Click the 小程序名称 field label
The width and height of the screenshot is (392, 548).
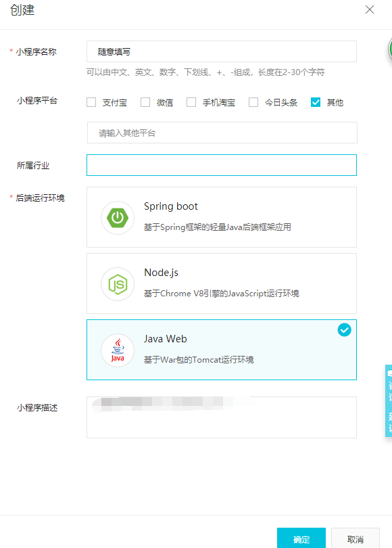(x=36, y=52)
